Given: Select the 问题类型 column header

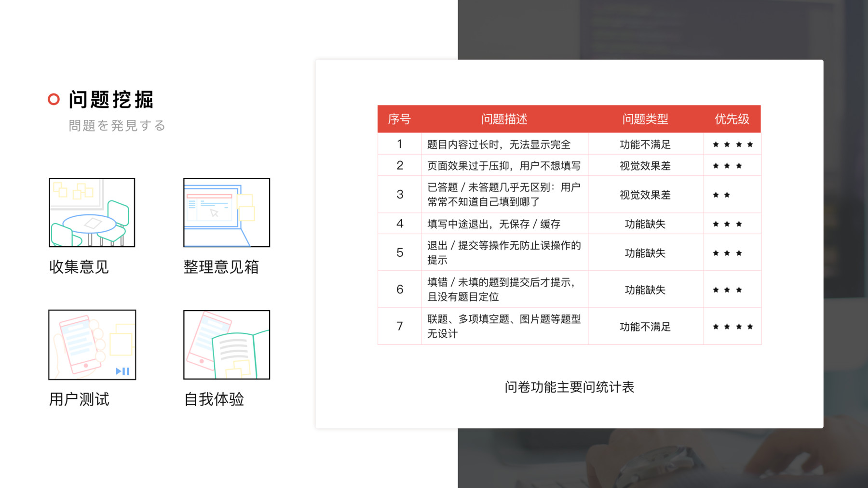Looking at the screenshot, I should click(645, 119).
